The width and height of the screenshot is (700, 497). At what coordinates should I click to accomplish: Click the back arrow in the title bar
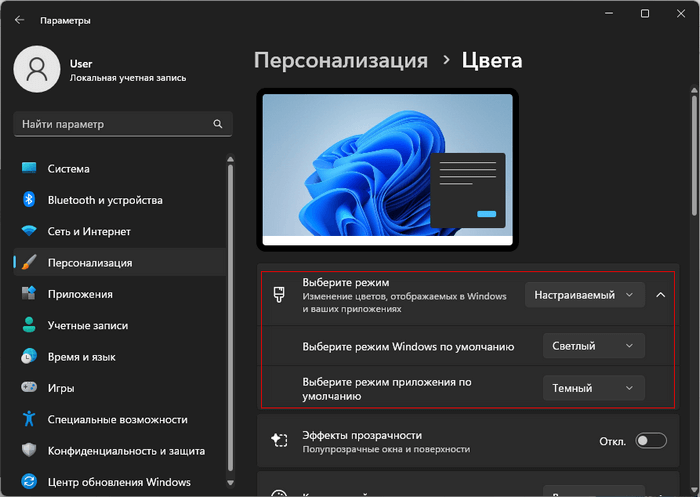[20, 19]
